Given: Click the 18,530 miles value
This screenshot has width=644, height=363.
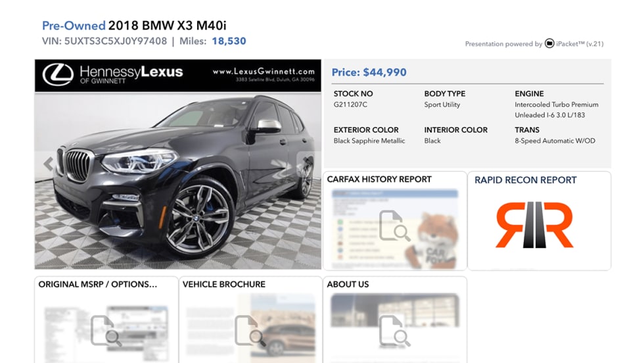Looking at the screenshot, I should click(x=229, y=41).
